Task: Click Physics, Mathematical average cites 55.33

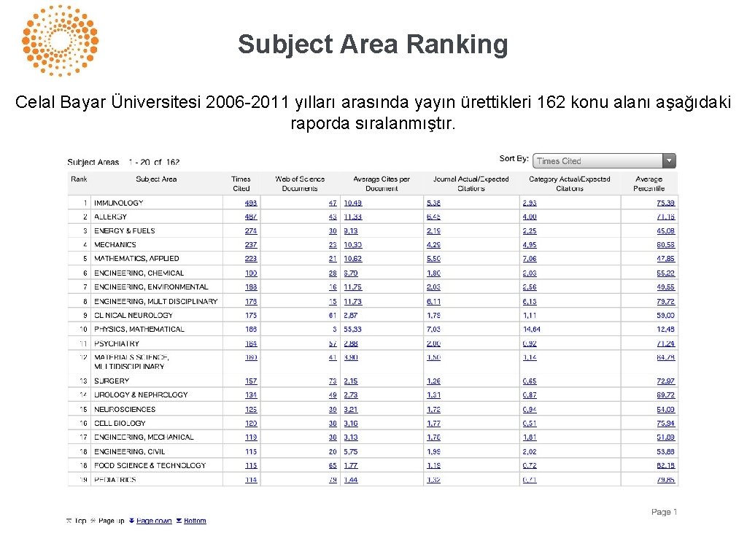Action: [352, 329]
